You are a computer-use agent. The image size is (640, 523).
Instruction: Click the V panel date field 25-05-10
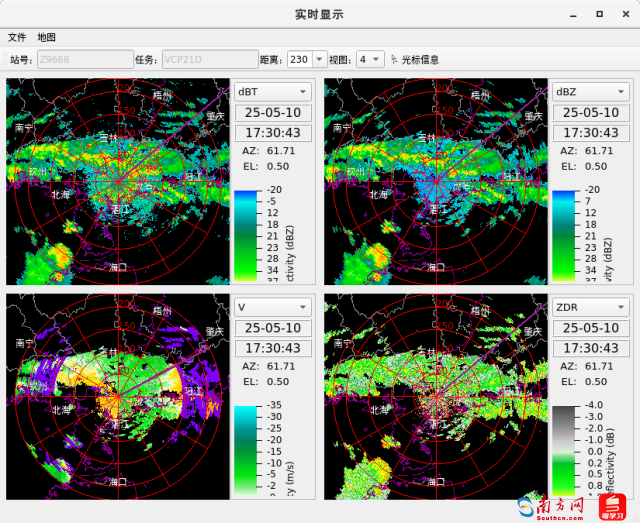pos(273,328)
